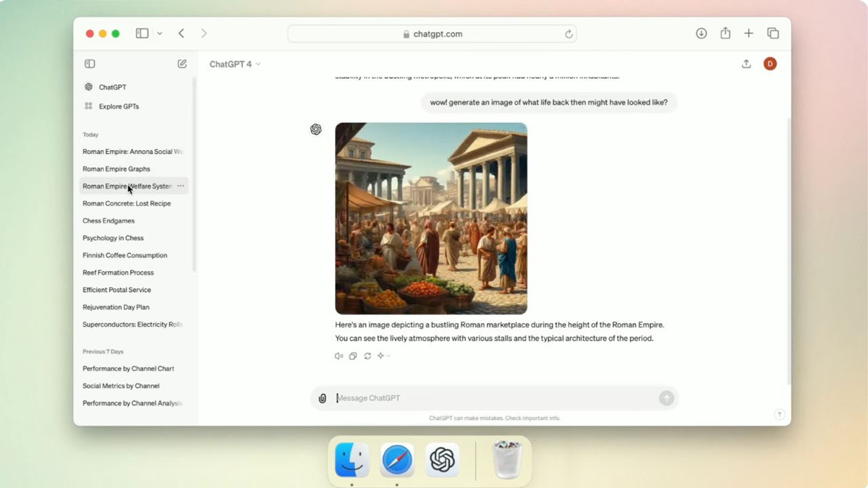Image resolution: width=868 pixels, height=488 pixels.
Task: Open Superconductors: Electricity chat
Action: coord(133,325)
